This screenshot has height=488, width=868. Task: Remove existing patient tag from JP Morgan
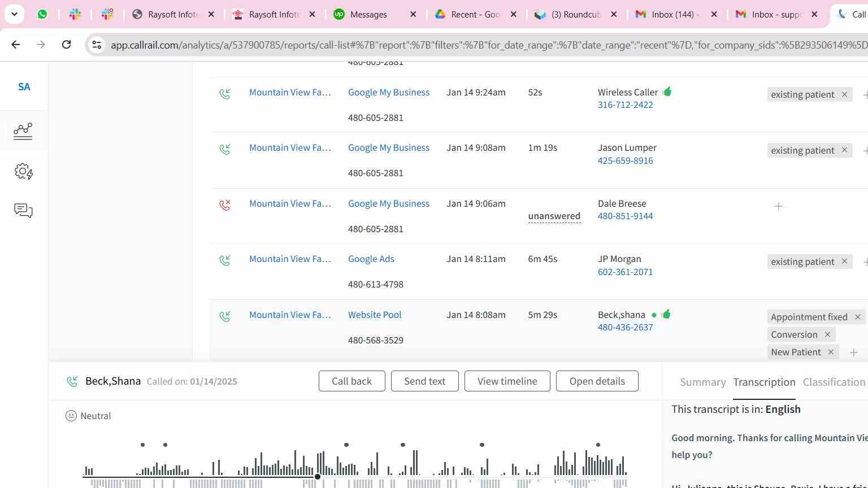(844, 262)
